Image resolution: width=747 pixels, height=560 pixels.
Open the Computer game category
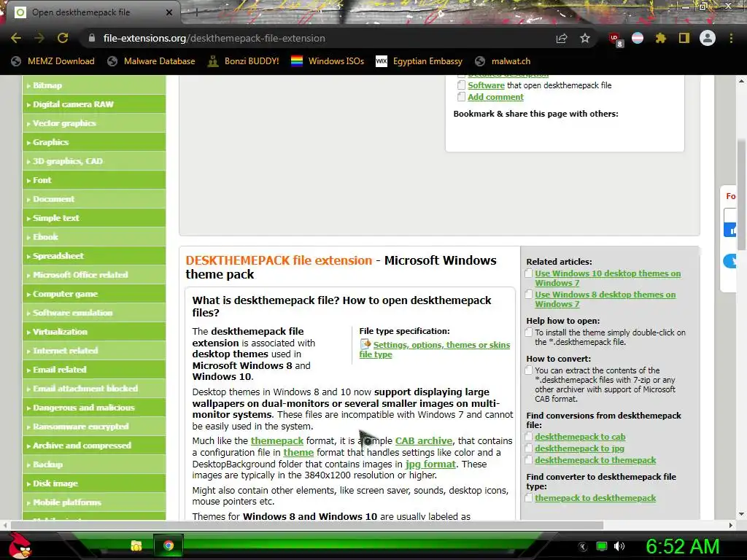tap(94, 294)
